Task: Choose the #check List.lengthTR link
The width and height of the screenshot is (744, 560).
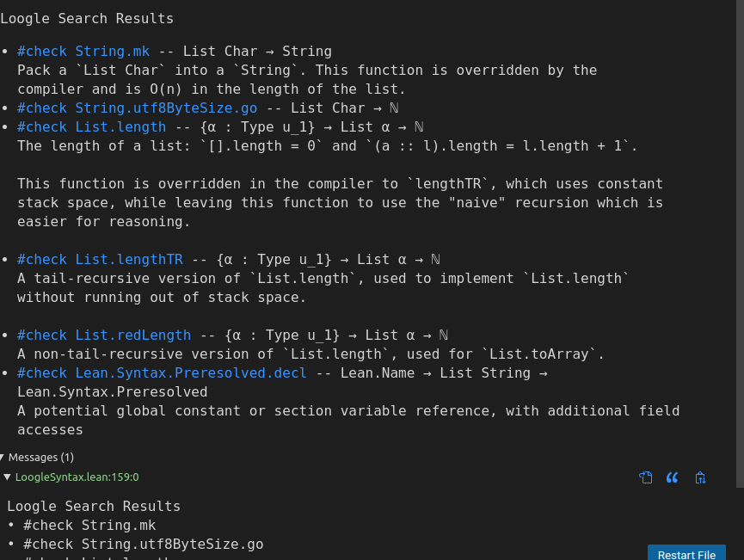Action: pyautogui.click(x=100, y=260)
